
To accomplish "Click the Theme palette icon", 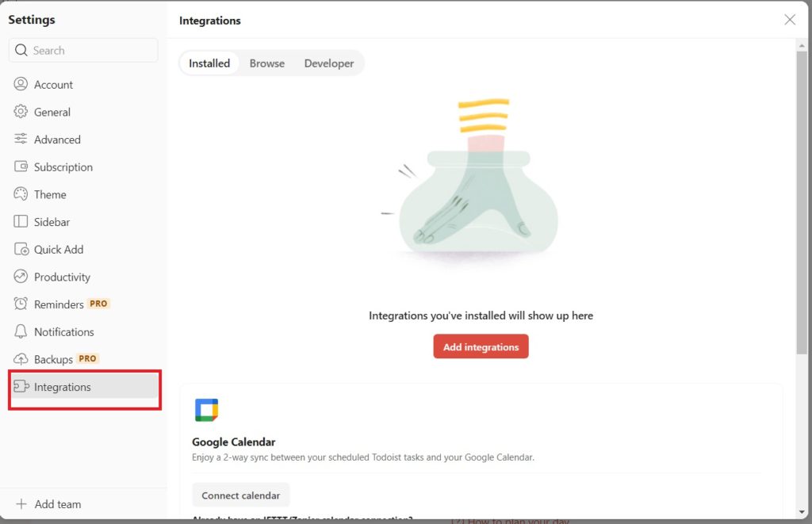I will (21, 193).
